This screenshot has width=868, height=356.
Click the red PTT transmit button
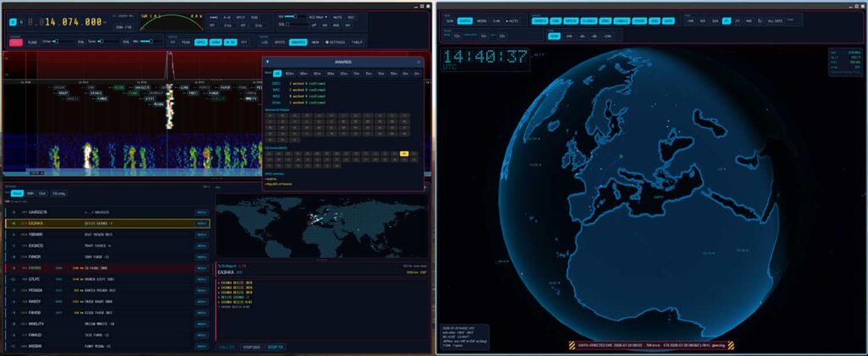click(16, 42)
